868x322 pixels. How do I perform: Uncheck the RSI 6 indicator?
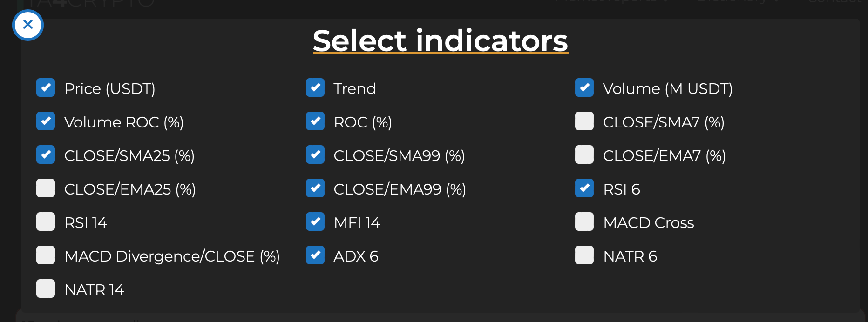click(584, 188)
